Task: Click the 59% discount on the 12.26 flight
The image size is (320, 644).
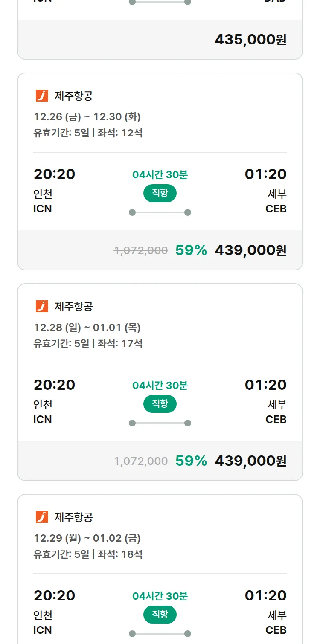Action: (x=191, y=250)
